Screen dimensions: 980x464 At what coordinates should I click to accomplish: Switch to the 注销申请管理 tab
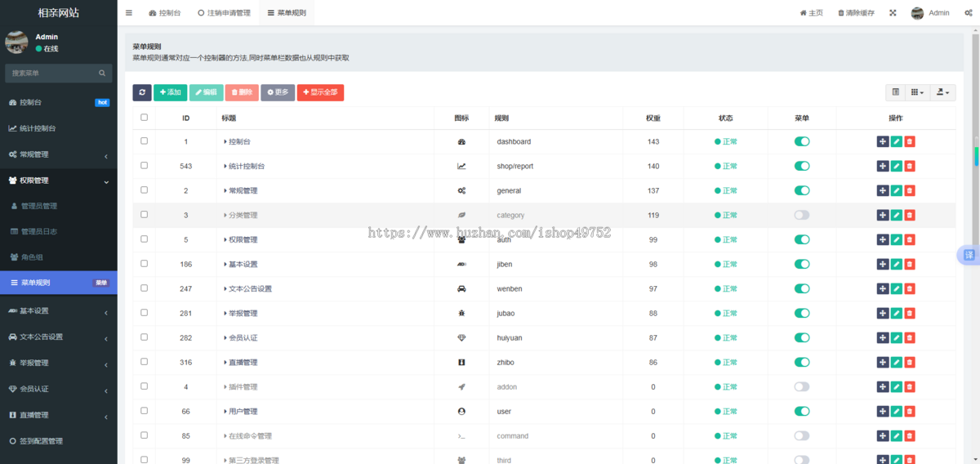(x=225, y=13)
